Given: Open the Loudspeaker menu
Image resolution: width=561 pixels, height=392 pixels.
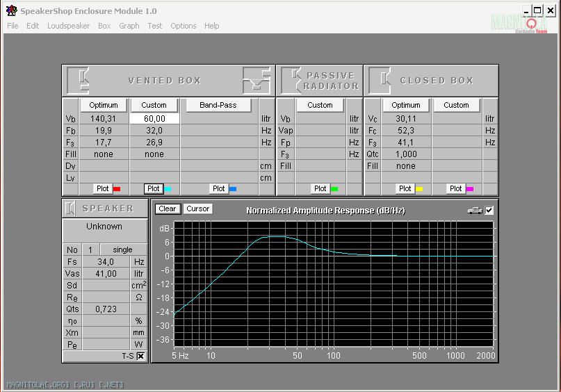Looking at the screenshot, I should tap(68, 26).
